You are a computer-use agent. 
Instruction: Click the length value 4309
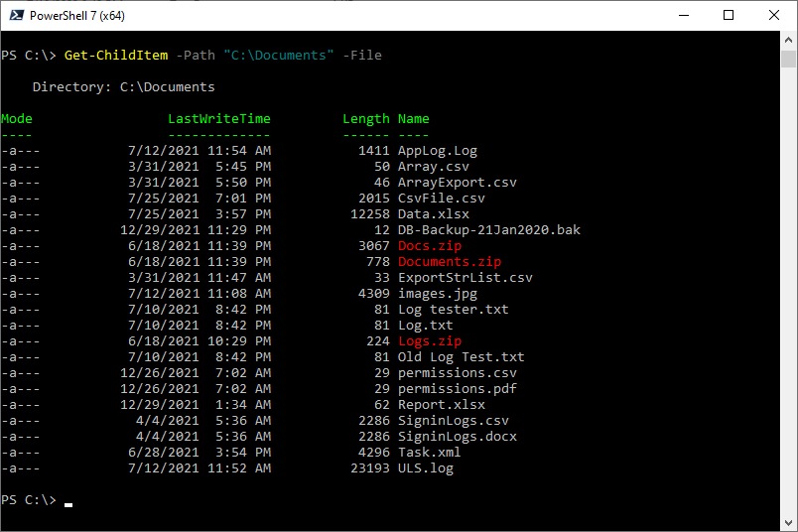point(374,293)
